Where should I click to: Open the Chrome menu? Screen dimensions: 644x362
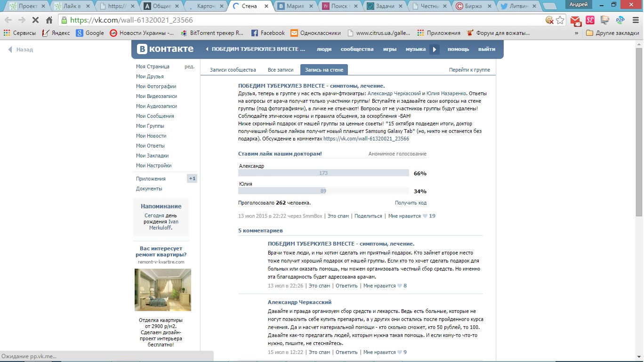(635, 20)
